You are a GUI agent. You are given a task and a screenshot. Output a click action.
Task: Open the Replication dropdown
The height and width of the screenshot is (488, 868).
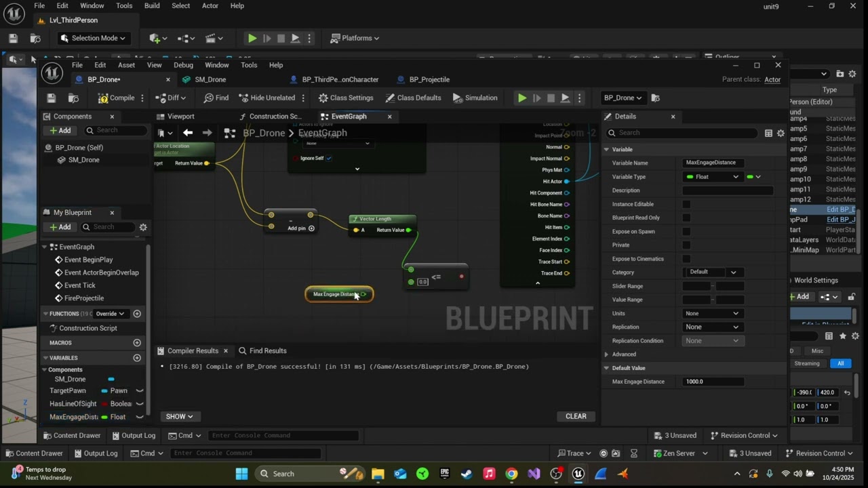click(x=713, y=327)
